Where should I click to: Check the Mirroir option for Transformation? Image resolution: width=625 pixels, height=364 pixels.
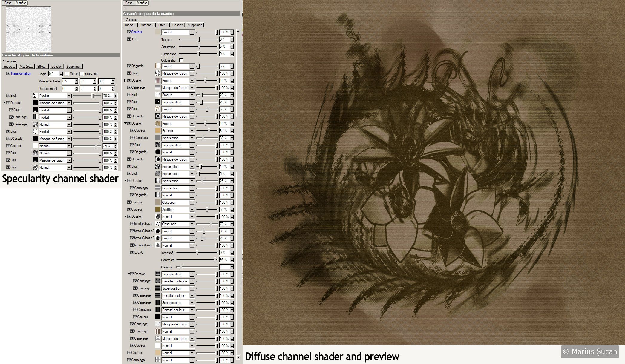pos(67,74)
